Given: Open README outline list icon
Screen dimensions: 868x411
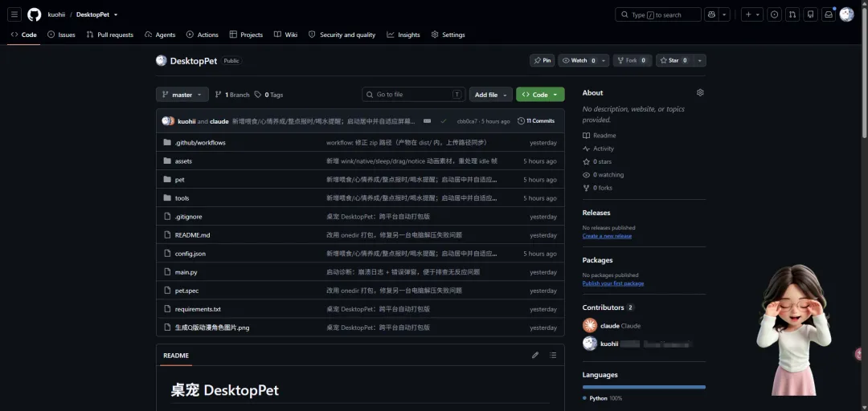Looking at the screenshot, I should point(553,355).
